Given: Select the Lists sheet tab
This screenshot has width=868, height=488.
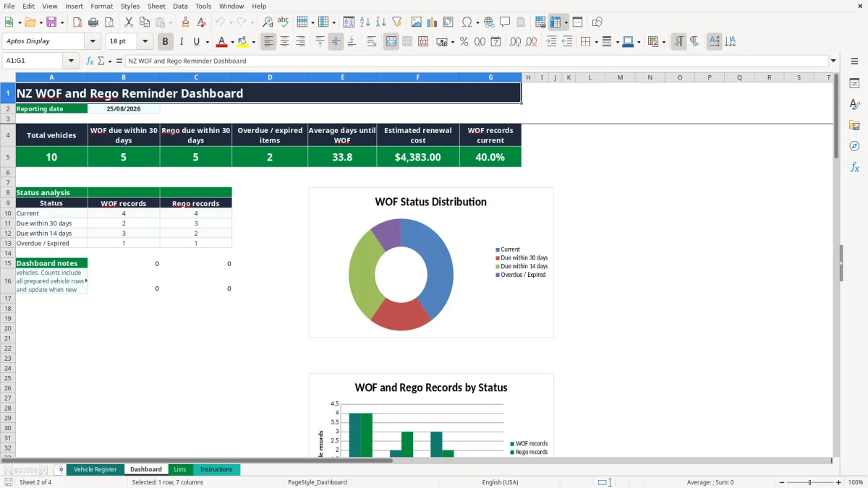Looking at the screenshot, I should [x=180, y=470].
